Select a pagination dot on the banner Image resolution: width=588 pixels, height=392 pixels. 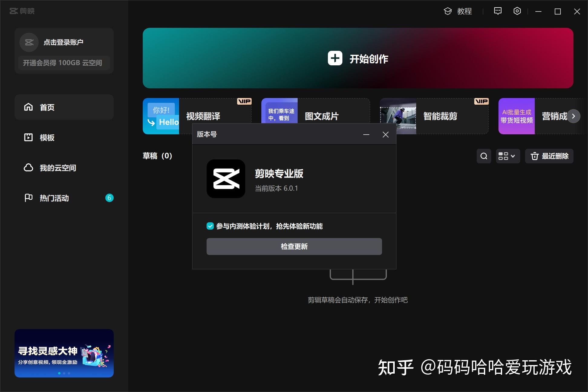(x=64, y=373)
